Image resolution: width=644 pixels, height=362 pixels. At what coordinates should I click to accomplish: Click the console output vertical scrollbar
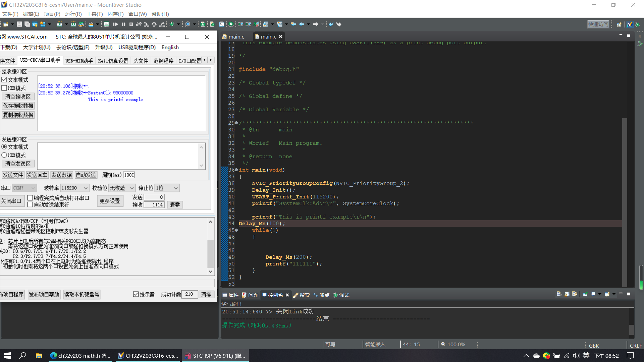coord(632,322)
